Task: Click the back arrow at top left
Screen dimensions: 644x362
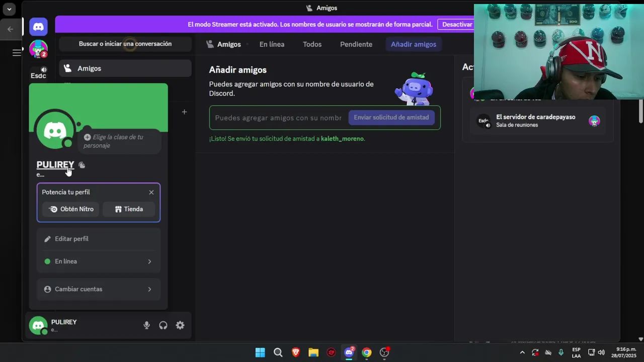Action: (10, 29)
